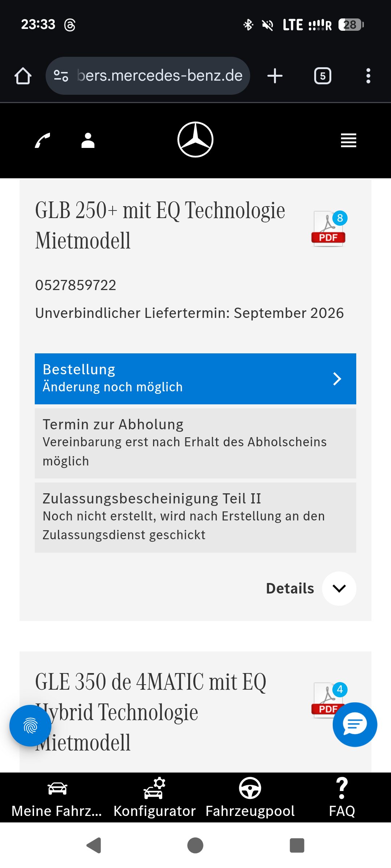Tap the phone contact icon in header
The width and height of the screenshot is (391, 868).
[42, 140]
